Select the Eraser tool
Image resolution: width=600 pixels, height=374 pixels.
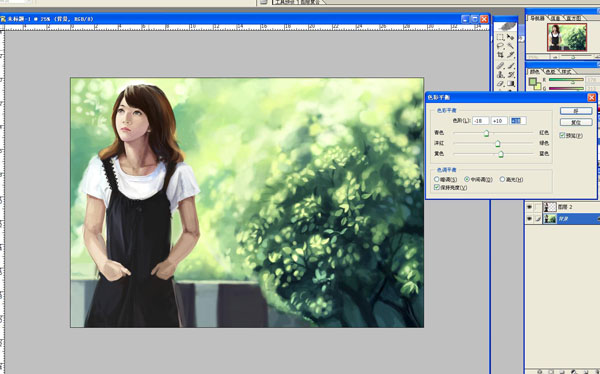[x=500, y=83]
